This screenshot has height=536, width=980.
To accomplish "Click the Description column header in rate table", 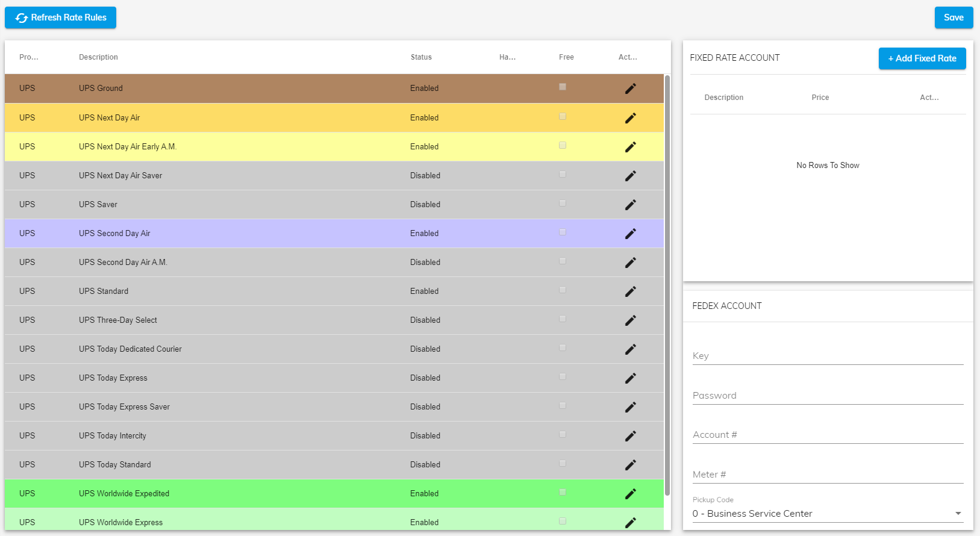I will (98, 57).
